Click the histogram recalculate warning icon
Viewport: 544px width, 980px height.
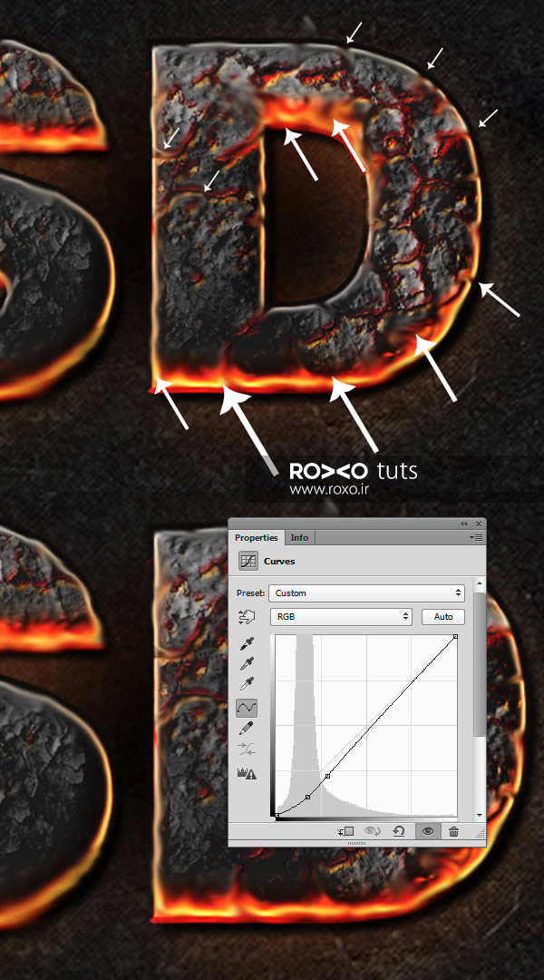pyautogui.click(x=247, y=774)
